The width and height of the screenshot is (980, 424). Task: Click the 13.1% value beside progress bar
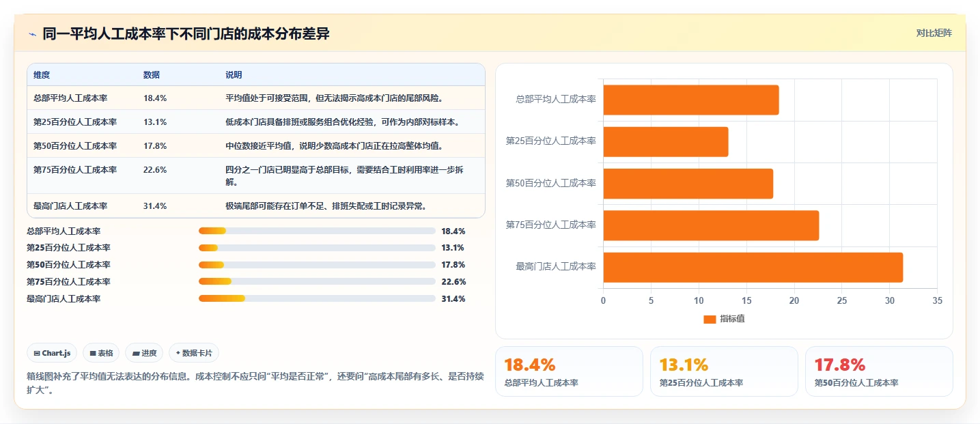[x=453, y=248]
